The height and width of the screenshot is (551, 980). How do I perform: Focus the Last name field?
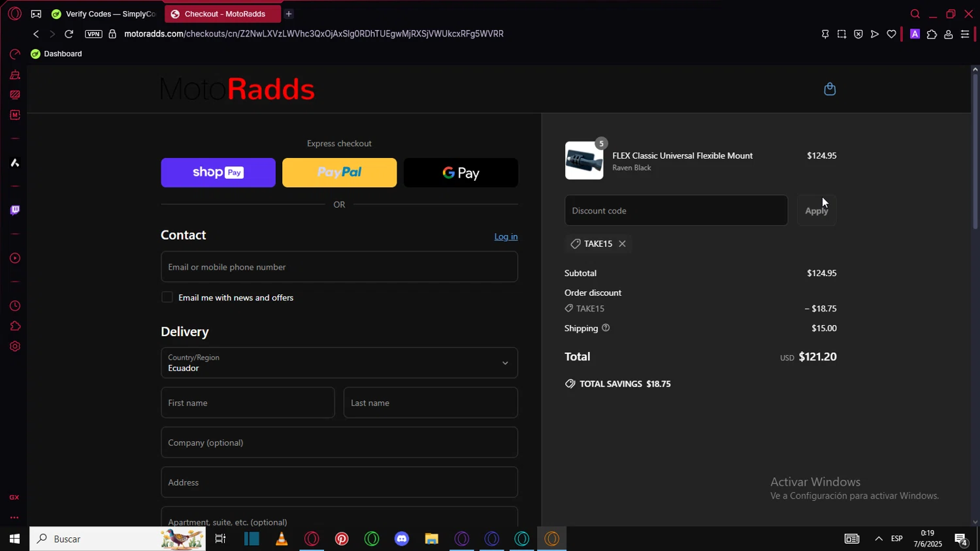(x=431, y=403)
